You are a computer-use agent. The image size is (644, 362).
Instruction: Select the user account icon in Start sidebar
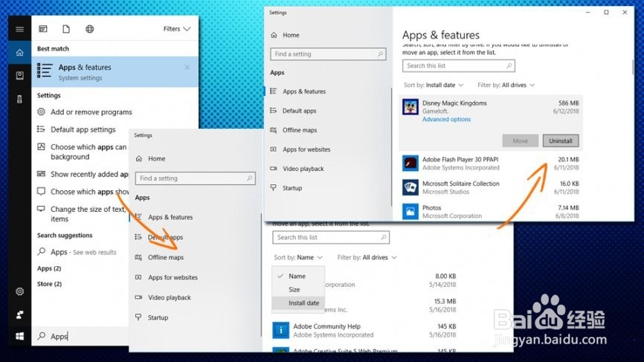tap(19, 314)
